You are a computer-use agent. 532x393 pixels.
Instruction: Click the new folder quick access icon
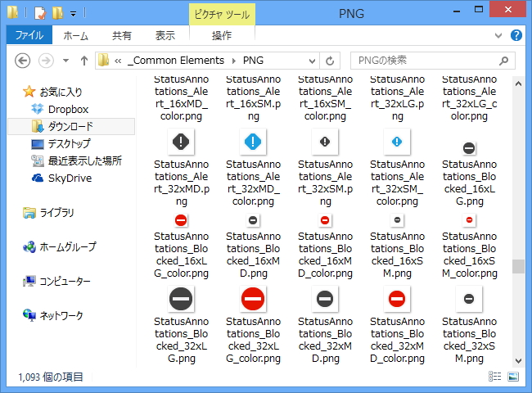(x=57, y=13)
